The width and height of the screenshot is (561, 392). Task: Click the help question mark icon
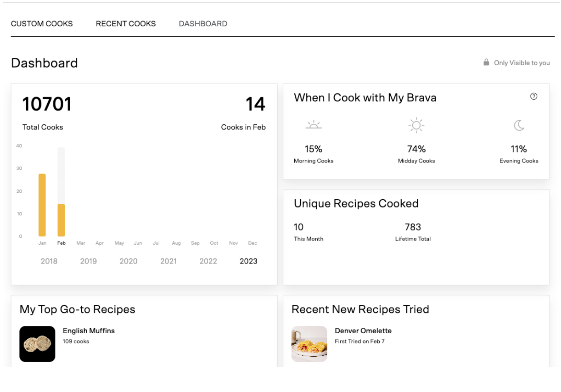[533, 96]
